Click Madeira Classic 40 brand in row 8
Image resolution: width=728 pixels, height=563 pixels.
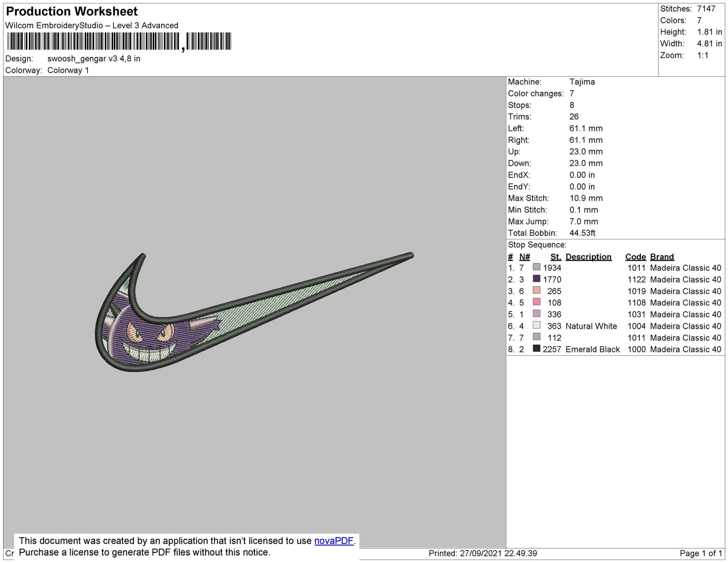pyautogui.click(x=686, y=349)
